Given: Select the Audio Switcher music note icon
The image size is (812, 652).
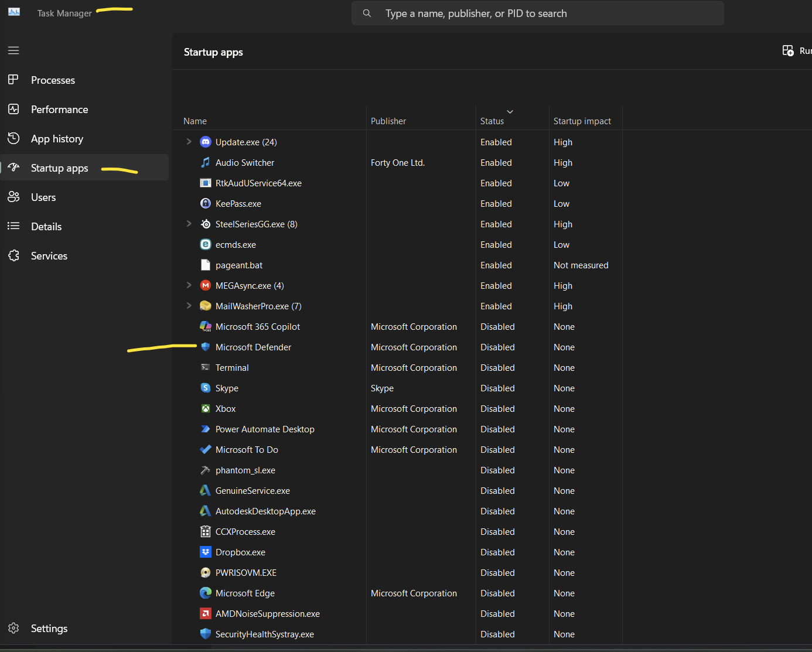Looking at the screenshot, I should [206, 162].
